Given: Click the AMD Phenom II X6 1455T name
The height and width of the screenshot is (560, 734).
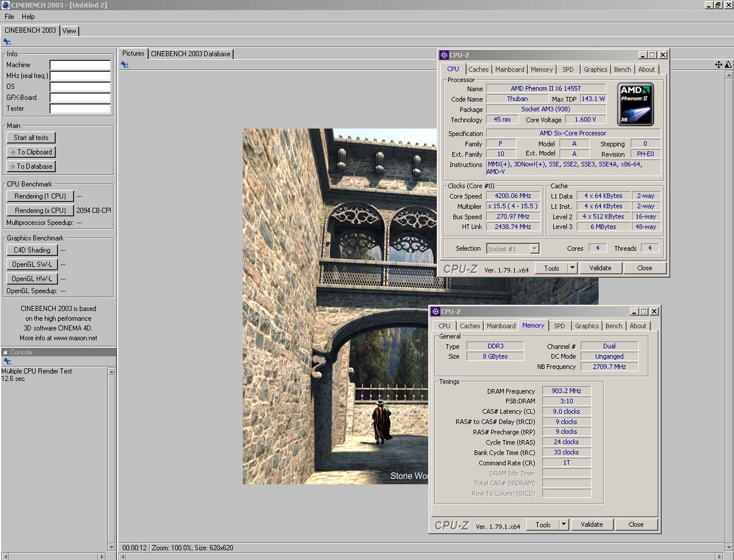Looking at the screenshot, I should pos(546,88).
